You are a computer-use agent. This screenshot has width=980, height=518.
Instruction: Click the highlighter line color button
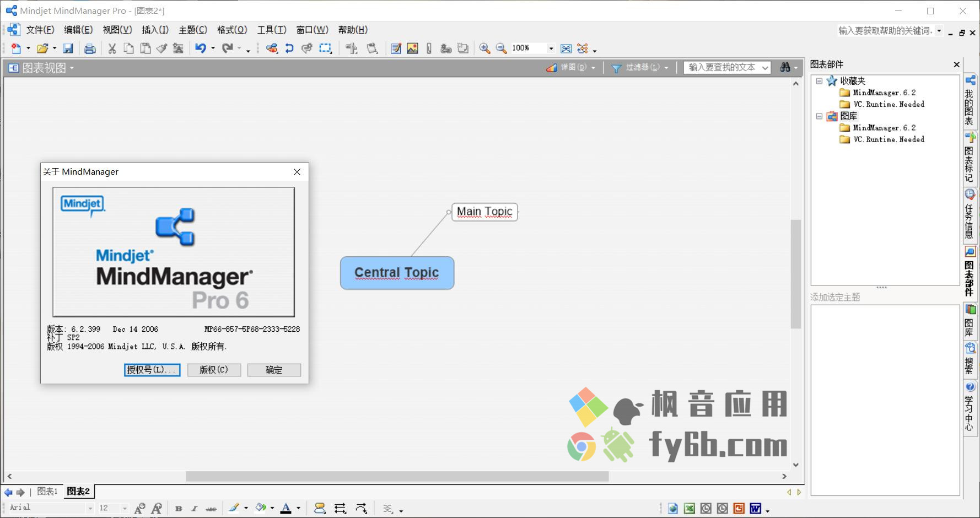(x=234, y=508)
